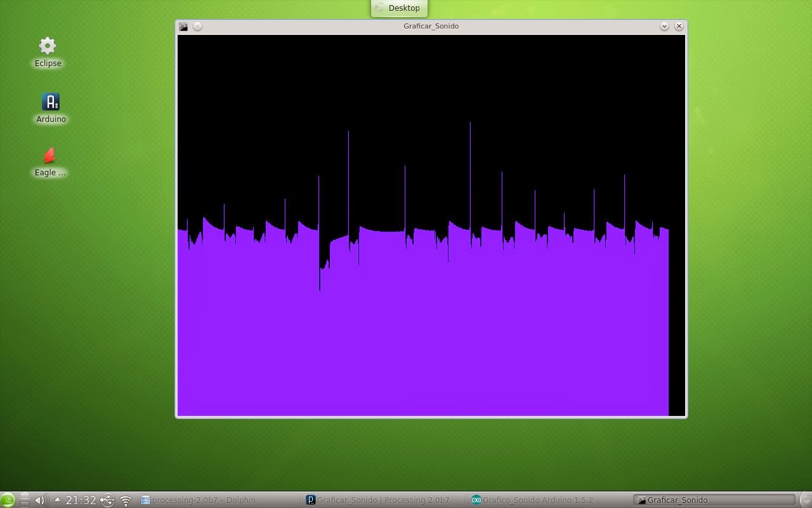Minimize the Graficar_Sonido window
The width and height of the screenshot is (812, 508).
664,26
